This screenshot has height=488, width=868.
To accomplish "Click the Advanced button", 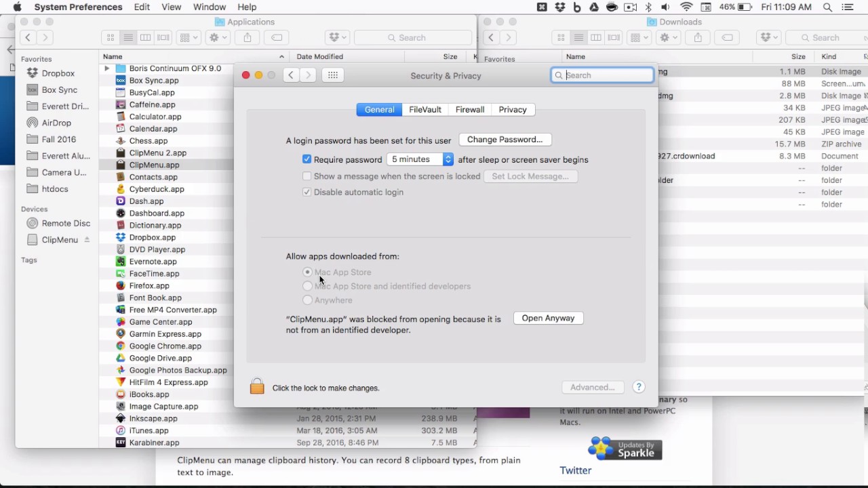I will tap(593, 387).
